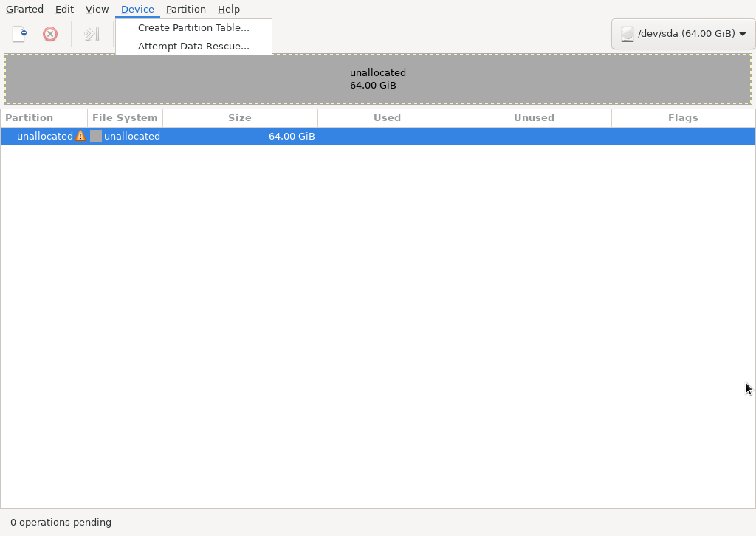The image size is (756, 536).
Task: Click the Resize/Move toolbar icon
Action: [x=92, y=34]
